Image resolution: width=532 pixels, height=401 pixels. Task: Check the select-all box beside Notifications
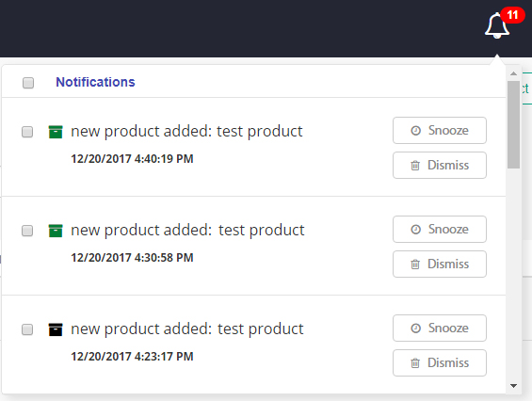point(28,83)
